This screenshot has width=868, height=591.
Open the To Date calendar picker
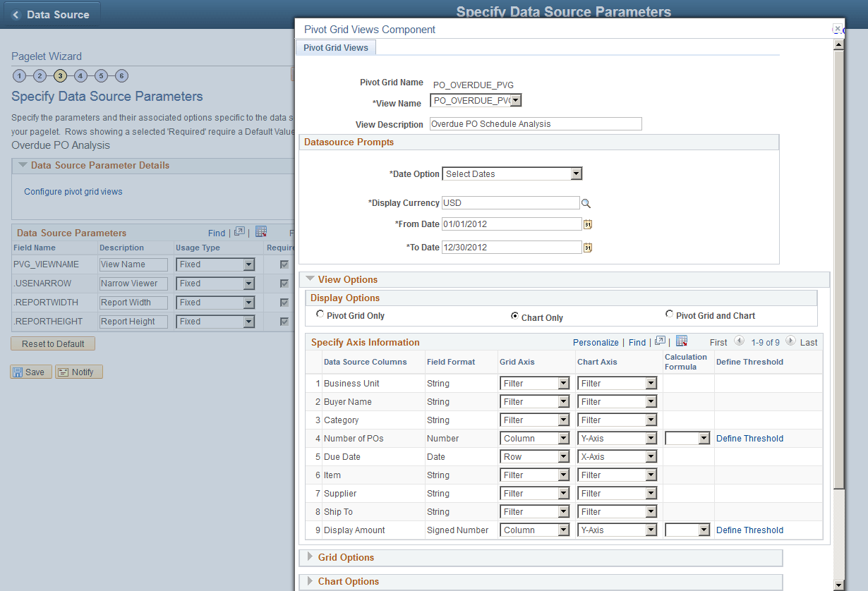pyautogui.click(x=588, y=247)
